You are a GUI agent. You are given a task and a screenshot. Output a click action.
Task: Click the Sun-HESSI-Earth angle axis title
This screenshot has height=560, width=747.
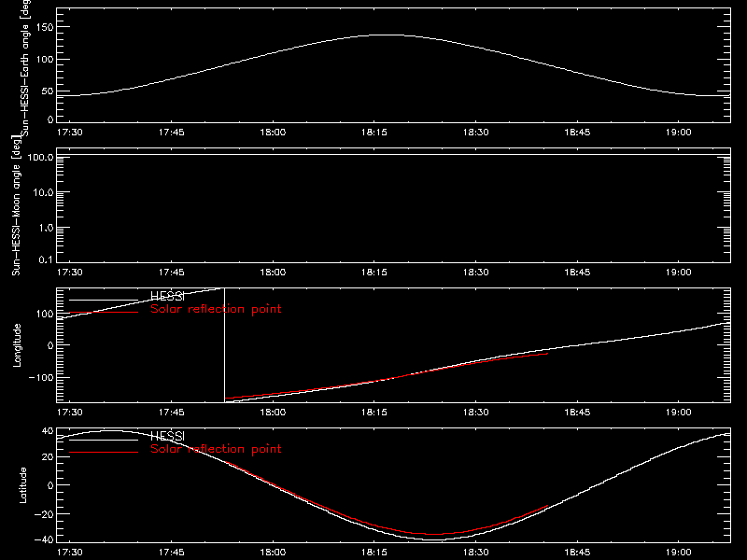pyautogui.click(x=25, y=66)
